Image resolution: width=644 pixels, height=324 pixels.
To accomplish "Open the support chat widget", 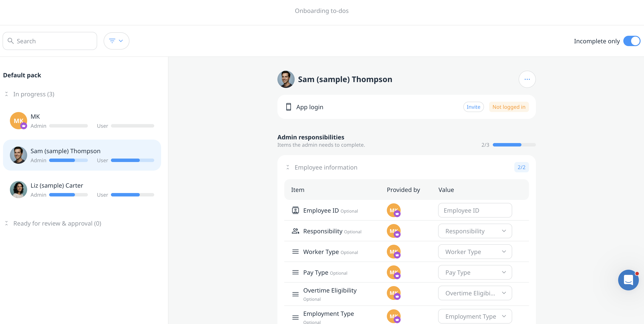I will 628,280.
